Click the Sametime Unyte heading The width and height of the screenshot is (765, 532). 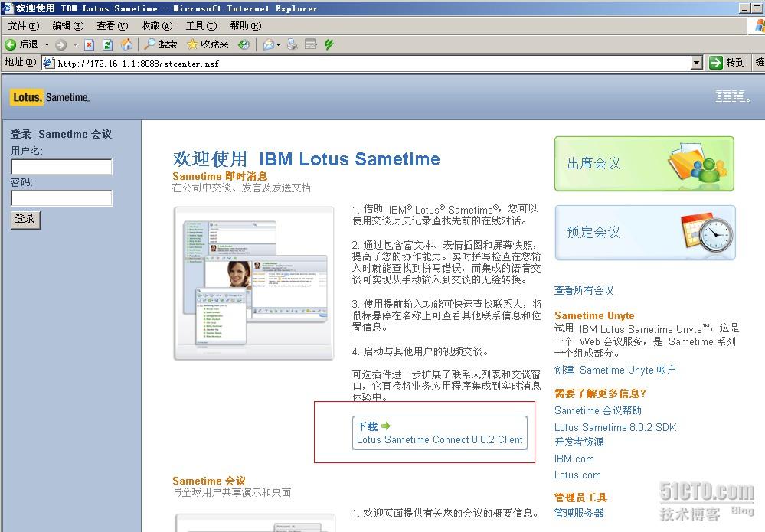tap(594, 315)
